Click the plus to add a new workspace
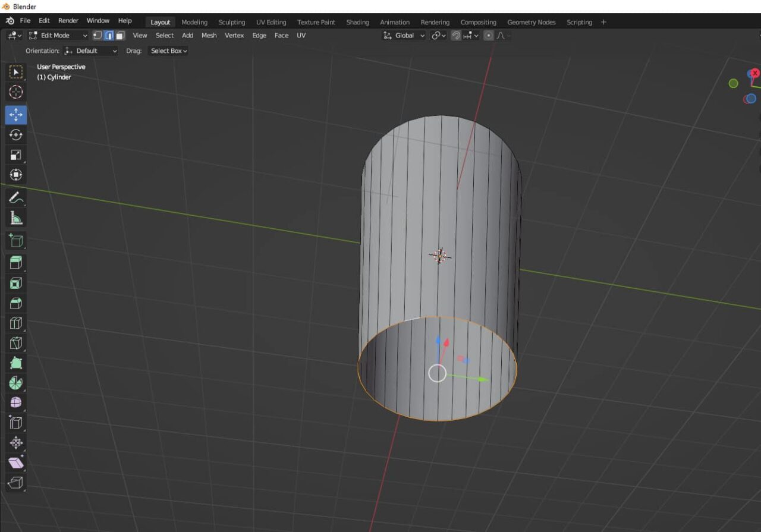 (603, 22)
